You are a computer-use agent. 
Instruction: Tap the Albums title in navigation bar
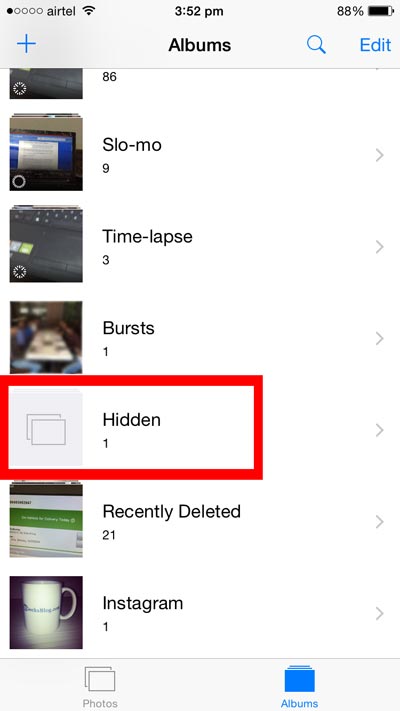pyautogui.click(x=200, y=45)
